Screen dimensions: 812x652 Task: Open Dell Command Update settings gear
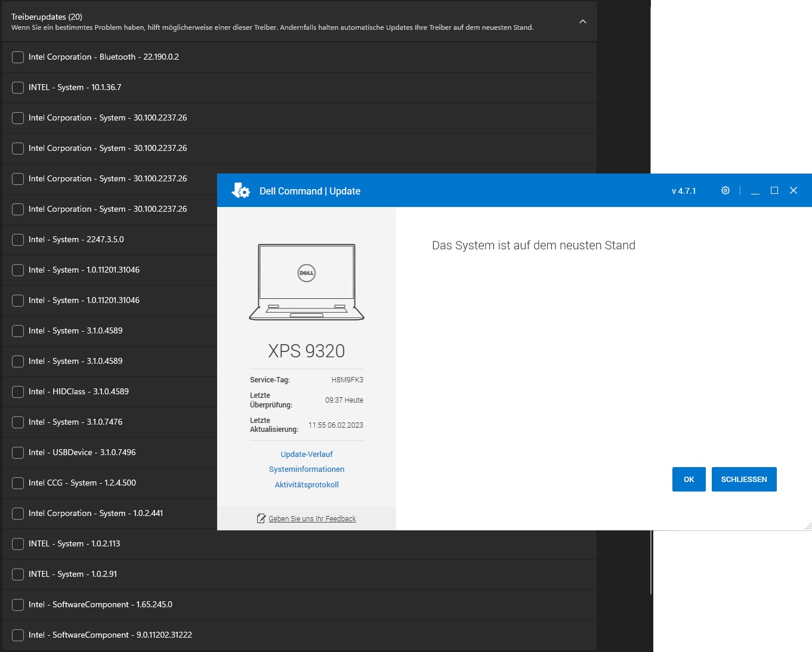[x=725, y=190]
